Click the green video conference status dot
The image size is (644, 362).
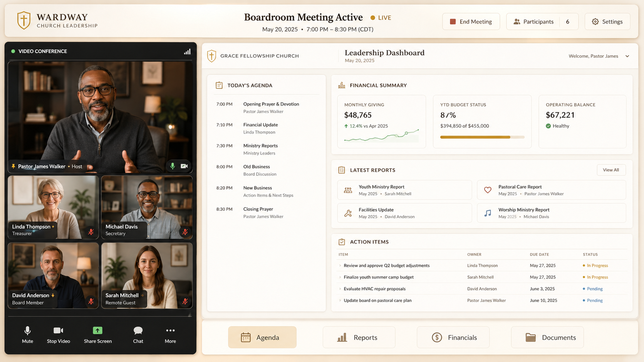[13, 51]
